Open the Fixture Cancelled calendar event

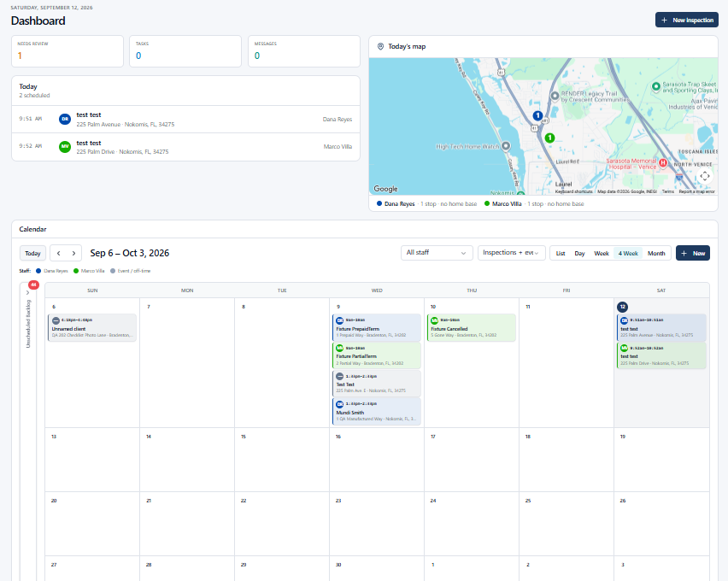(x=472, y=327)
